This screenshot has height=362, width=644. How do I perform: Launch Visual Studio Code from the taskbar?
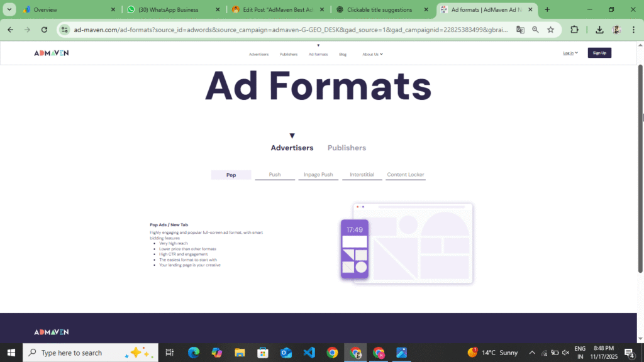coord(309,352)
